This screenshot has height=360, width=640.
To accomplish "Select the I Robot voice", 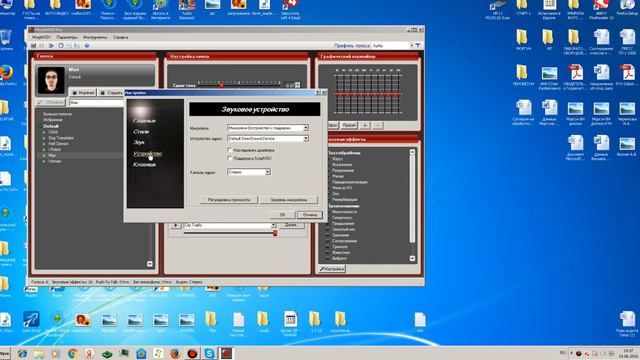I will pyautogui.click(x=55, y=149).
